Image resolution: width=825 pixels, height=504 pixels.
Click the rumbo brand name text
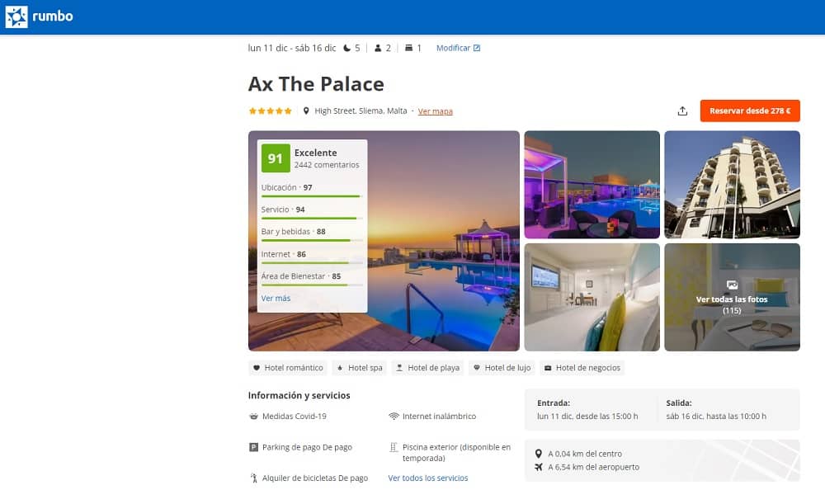point(53,16)
